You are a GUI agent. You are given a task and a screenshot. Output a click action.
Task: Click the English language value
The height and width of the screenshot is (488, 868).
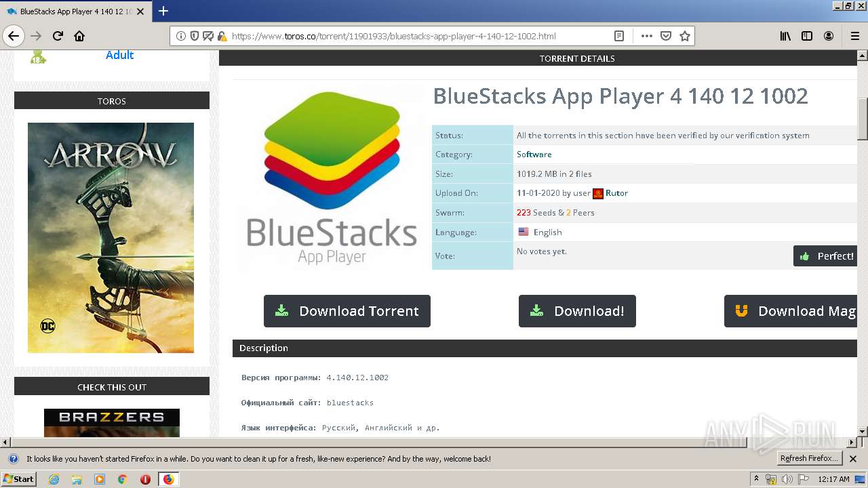tap(547, 232)
